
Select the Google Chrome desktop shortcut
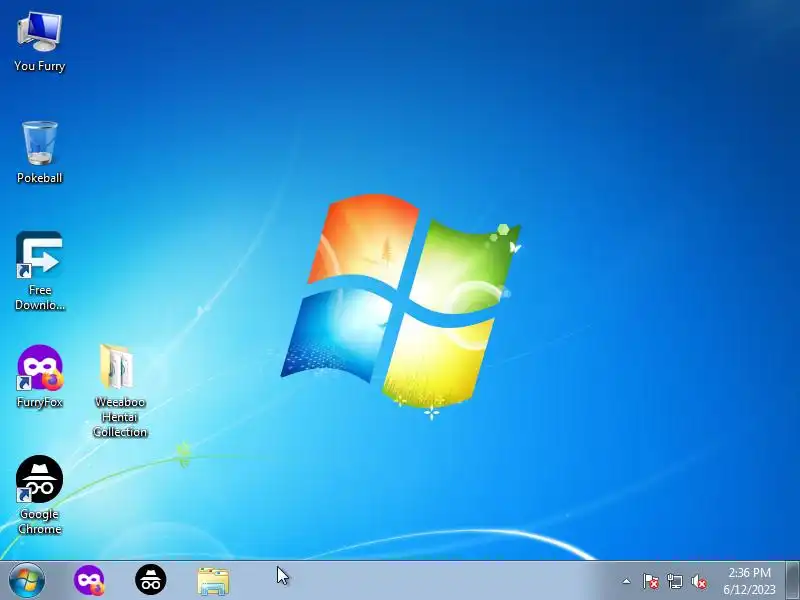coord(39,495)
